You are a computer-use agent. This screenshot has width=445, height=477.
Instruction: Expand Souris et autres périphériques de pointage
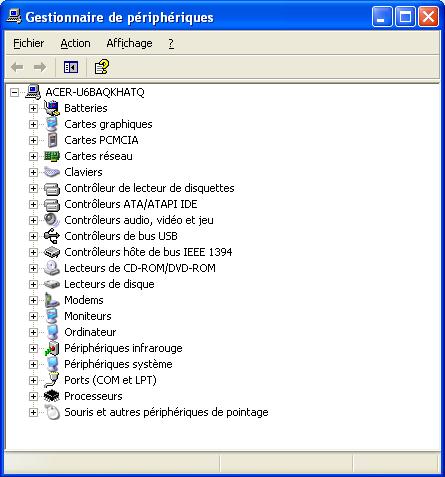[x=33, y=412]
